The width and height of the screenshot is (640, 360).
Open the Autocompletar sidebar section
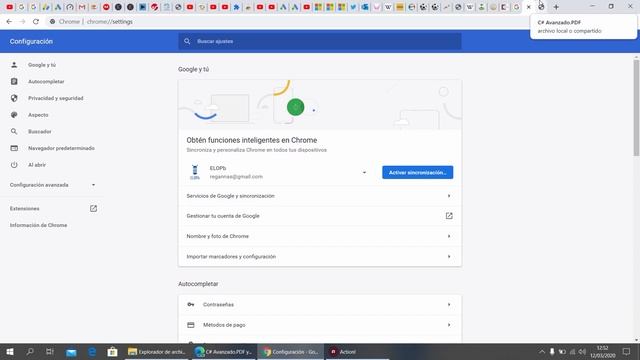coord(46,82)
